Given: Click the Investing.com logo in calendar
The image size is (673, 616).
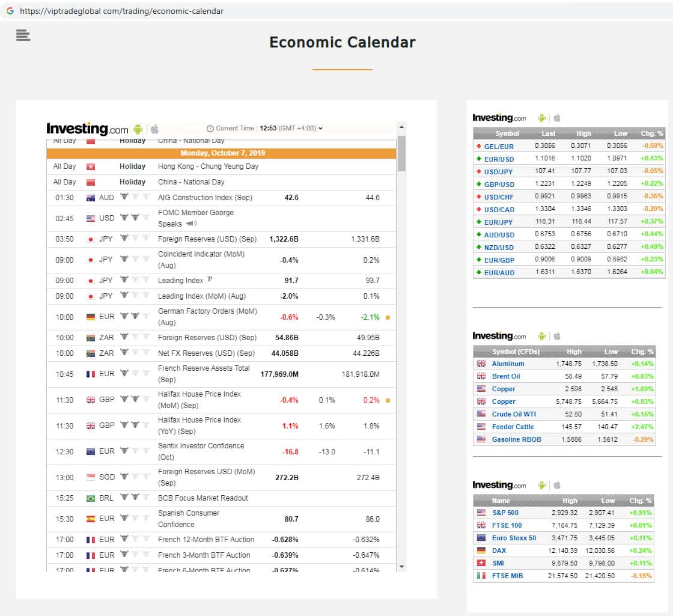Looking at the screenshot, I should click(x=87, y=129).
